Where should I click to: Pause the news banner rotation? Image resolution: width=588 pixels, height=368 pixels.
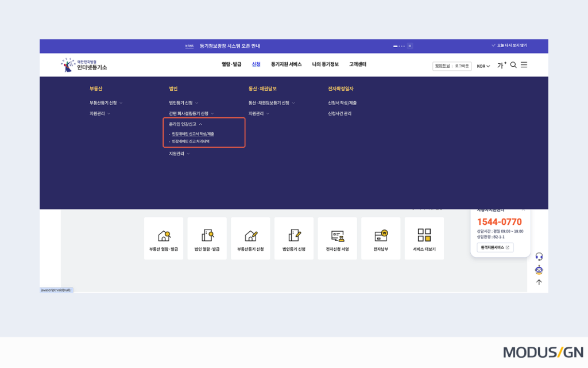pos(410,46)
